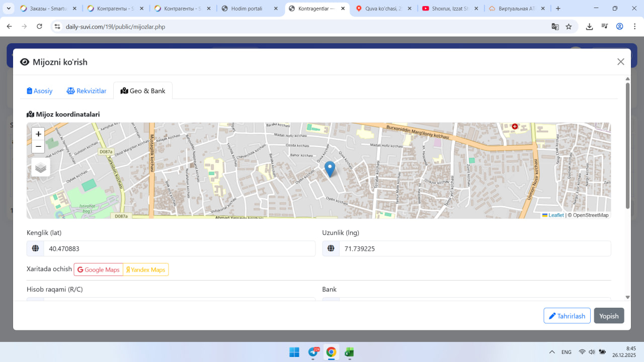Open location in Google Maps
644x362 pixels.
tap(99, 269)
